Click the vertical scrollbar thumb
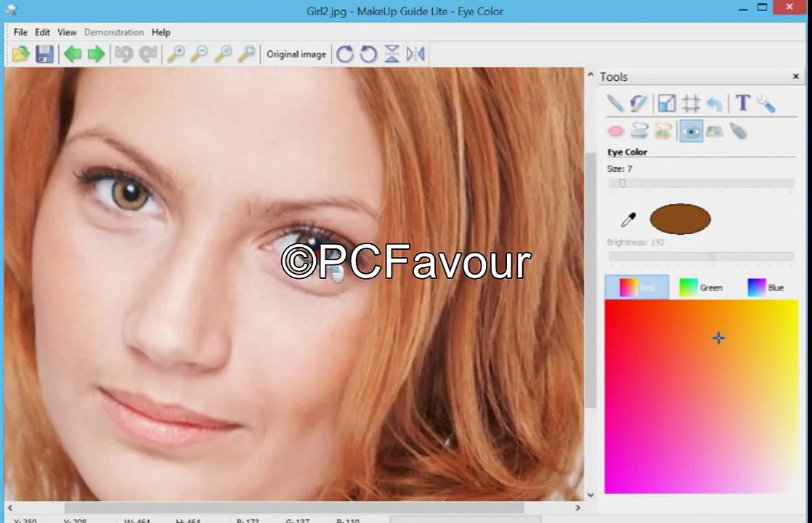 coord(590,281)
